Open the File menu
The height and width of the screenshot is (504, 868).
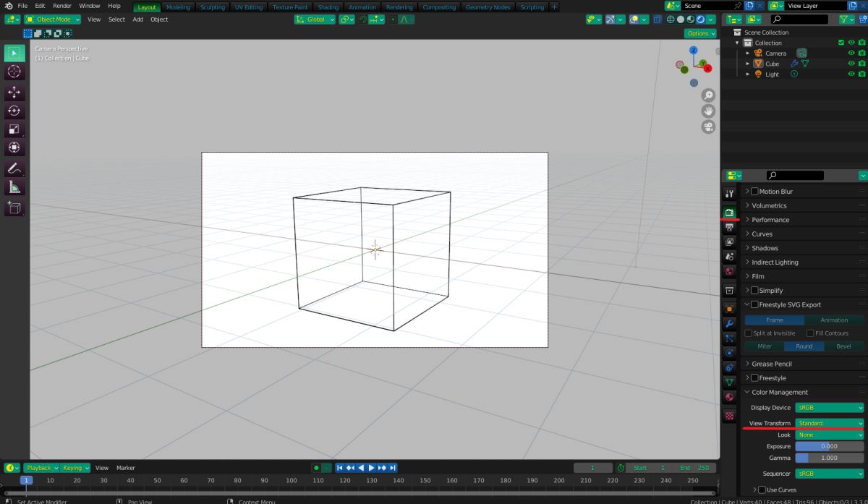pyautogui.click(x=22, y=6)
